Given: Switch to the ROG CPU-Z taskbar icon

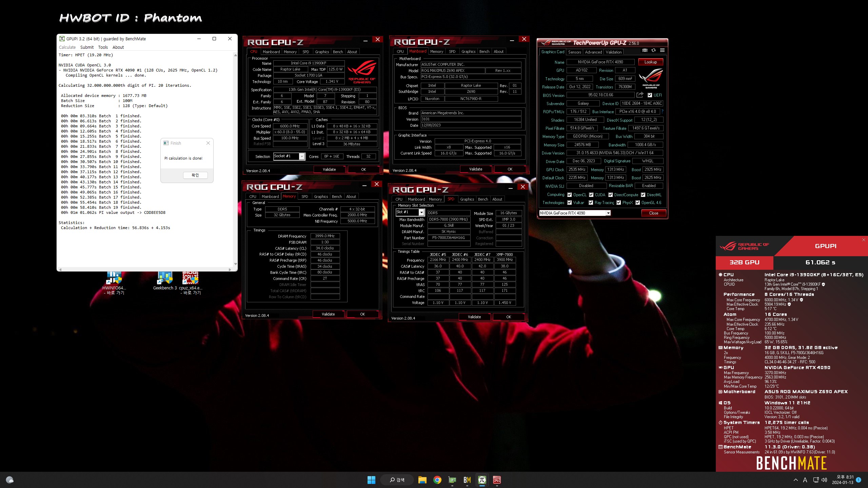Looking at the screenshot, I should coord(497,480).
